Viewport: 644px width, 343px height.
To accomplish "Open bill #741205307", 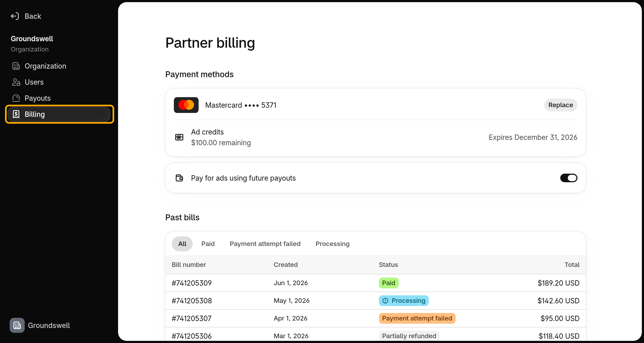I will pos(192,318).
